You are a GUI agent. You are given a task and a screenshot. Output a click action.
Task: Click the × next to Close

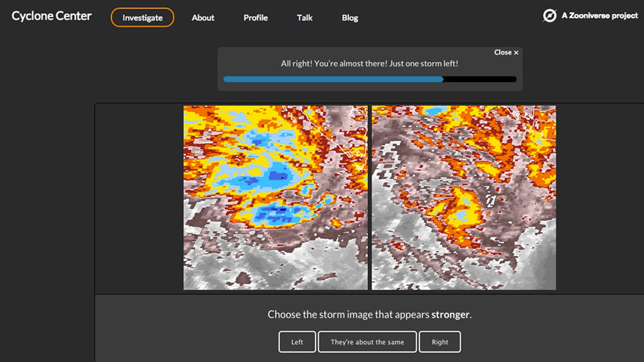(516, 53)
